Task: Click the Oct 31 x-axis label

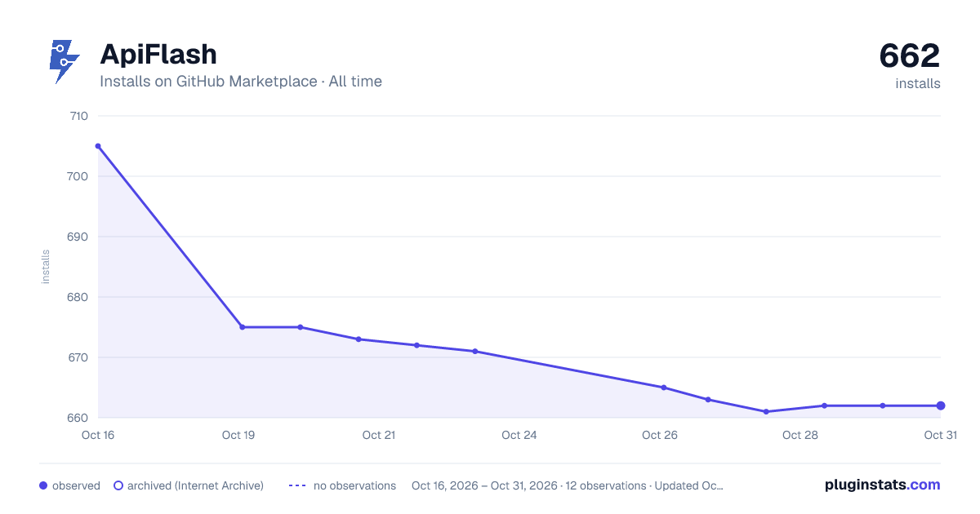Action: pyautogui.click(x=940, y=435)
